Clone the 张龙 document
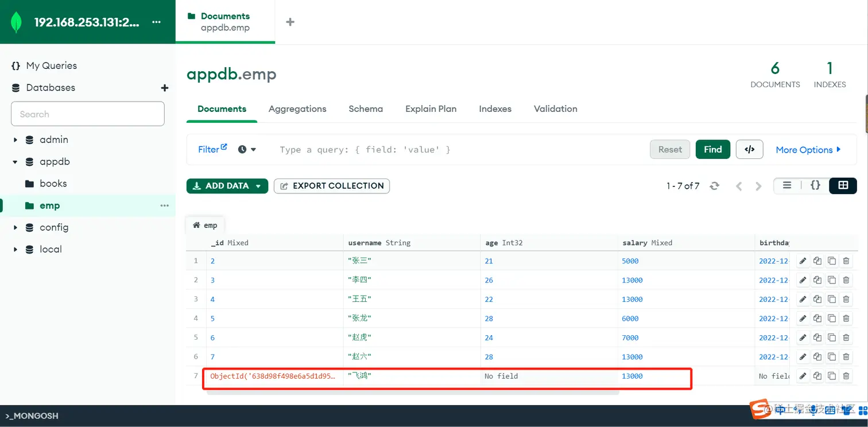This screenshot has width=868, height=427. [x=831, y=319]
